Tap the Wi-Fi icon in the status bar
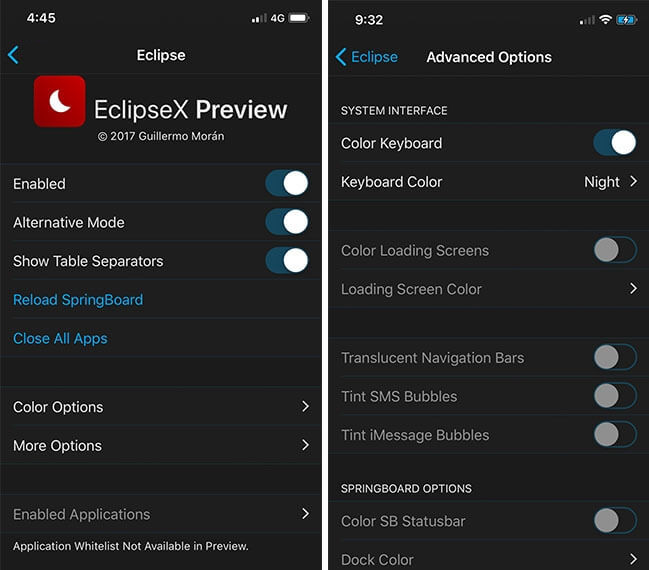The width and height of the screenshot is (649, 570). pos(605,19)
